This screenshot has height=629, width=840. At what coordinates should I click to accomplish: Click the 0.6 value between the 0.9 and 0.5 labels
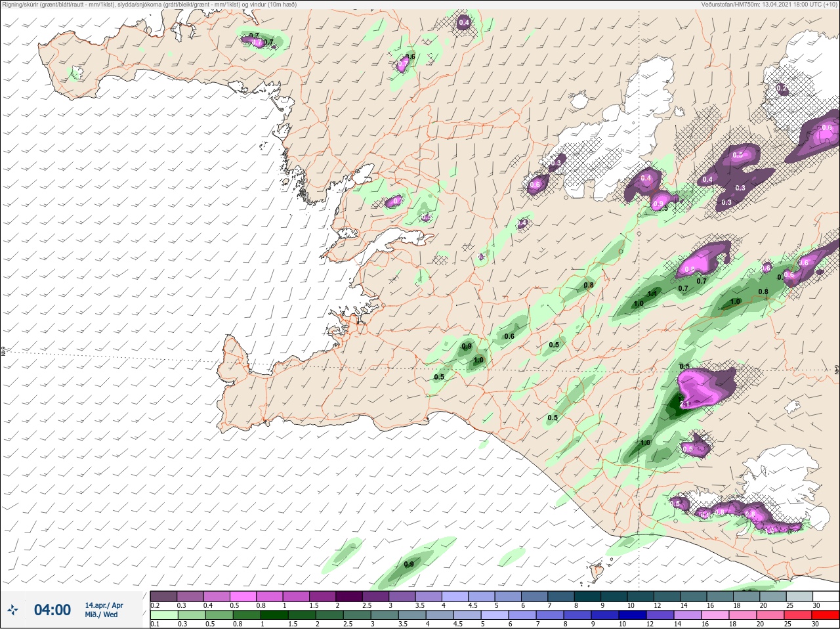pyautogui.click(x=509, y=336)
